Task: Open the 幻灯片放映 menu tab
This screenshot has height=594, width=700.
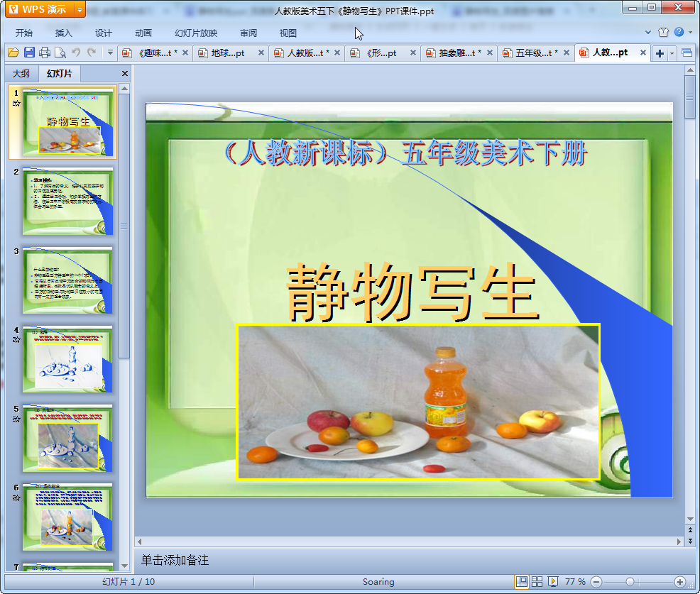Action: pyautogui.click(x=196, y=33)
